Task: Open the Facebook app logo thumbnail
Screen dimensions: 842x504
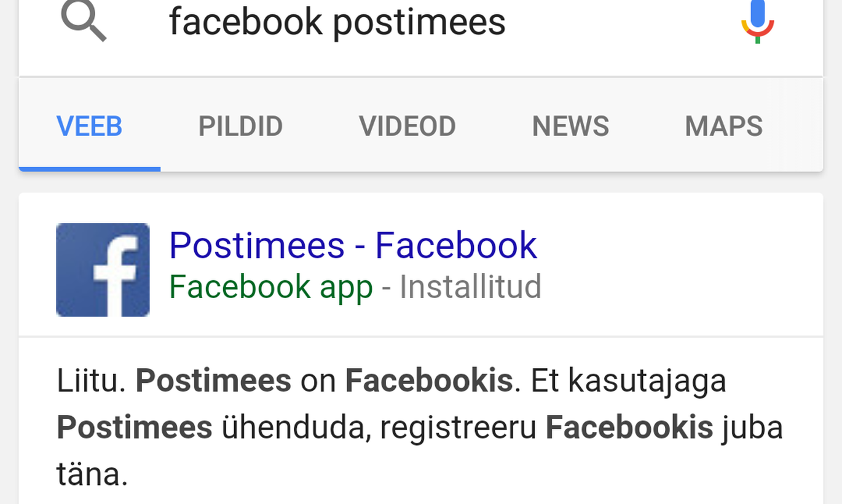Action: [103, 270]
